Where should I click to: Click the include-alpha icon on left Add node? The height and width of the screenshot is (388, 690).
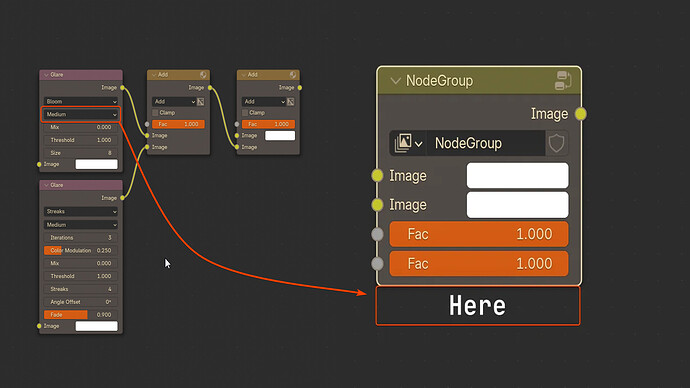(201, 102)
